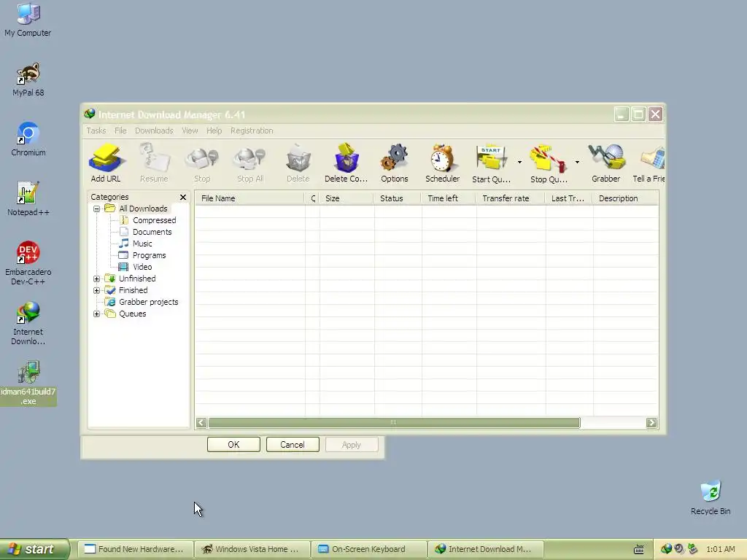Viewport: 747px width, 560px height.
Task: Open the Start Queue dropdown arrow
Action: (x=519, y=163)
